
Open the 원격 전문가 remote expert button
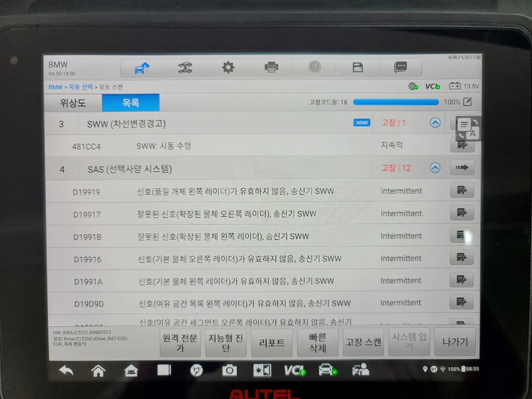tap(180, 342)
